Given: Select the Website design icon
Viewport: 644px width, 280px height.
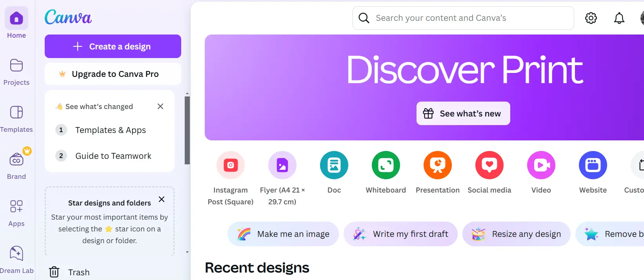Looking at the screenshot, I should pyautogui.click(x=593, y=165).
